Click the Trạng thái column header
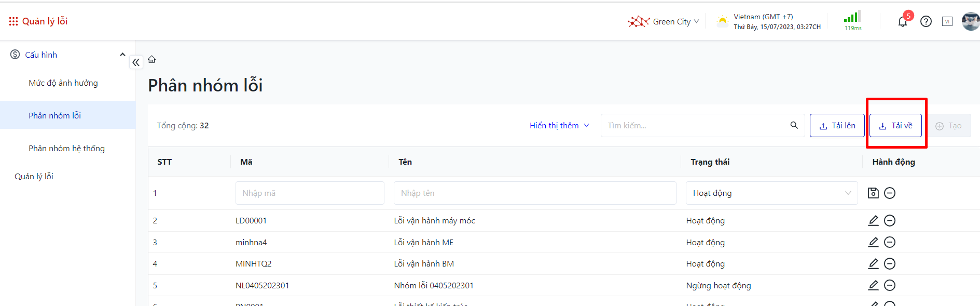 (x=710, y=162)
